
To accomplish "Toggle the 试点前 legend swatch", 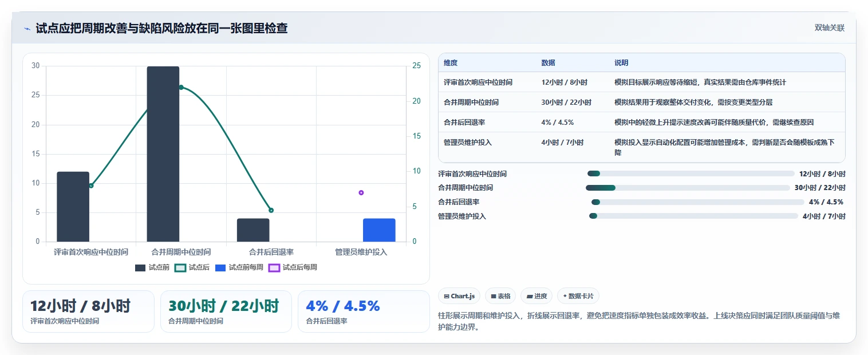I will pyautogui.click(x=140, y=267).
